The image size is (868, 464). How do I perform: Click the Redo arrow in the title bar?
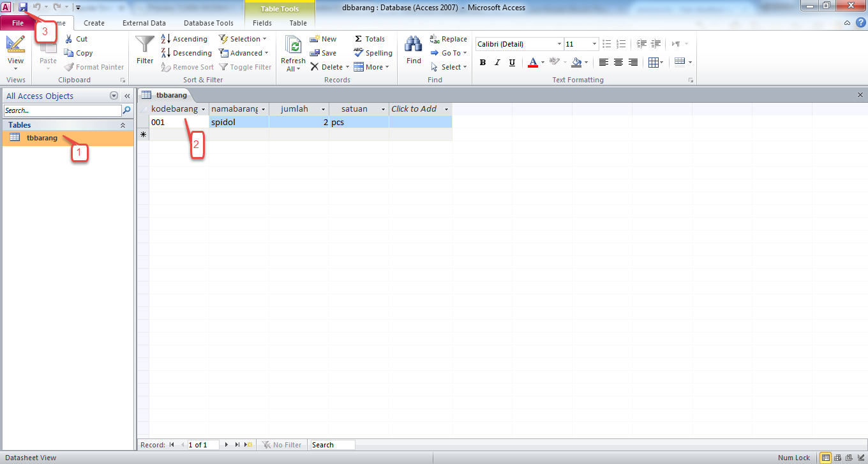57,7
